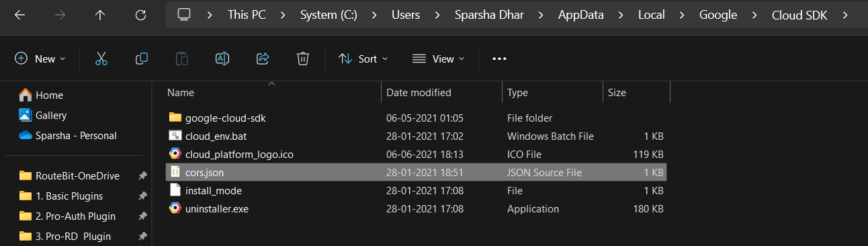Image resolution: width=868 pixels, height=246 pixels.
Task: Click the monitor icon in address bar
Action: pos(185,14)
